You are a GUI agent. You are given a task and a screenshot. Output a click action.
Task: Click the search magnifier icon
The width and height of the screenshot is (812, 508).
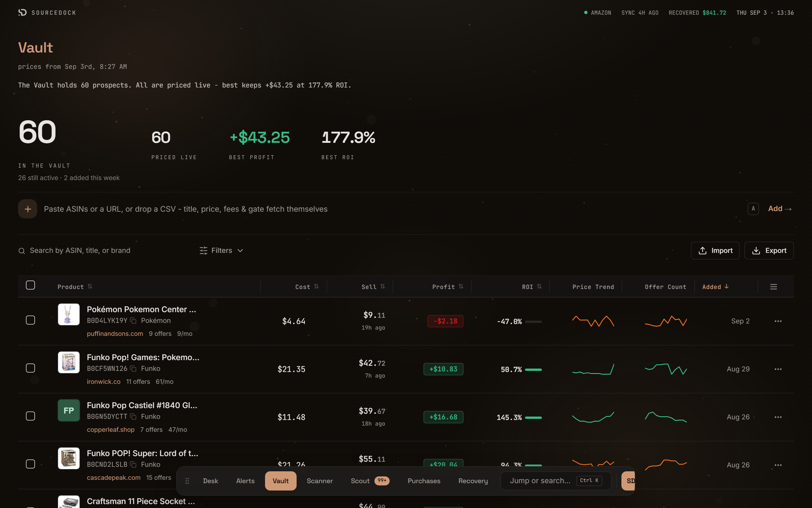(x=22, y=251)
